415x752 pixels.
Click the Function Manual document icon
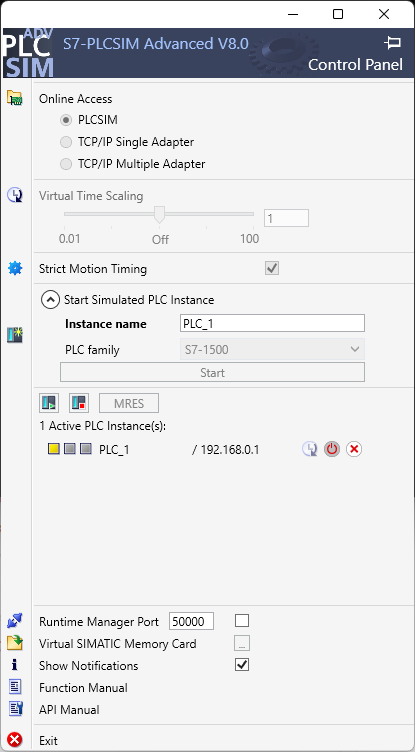(x=15, y=687)
